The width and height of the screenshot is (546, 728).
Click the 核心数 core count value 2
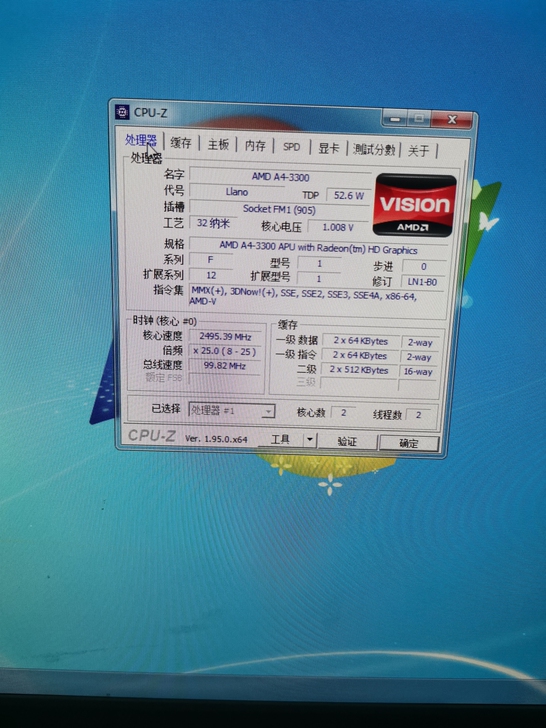pyautogui.click(x=344, y=413)
